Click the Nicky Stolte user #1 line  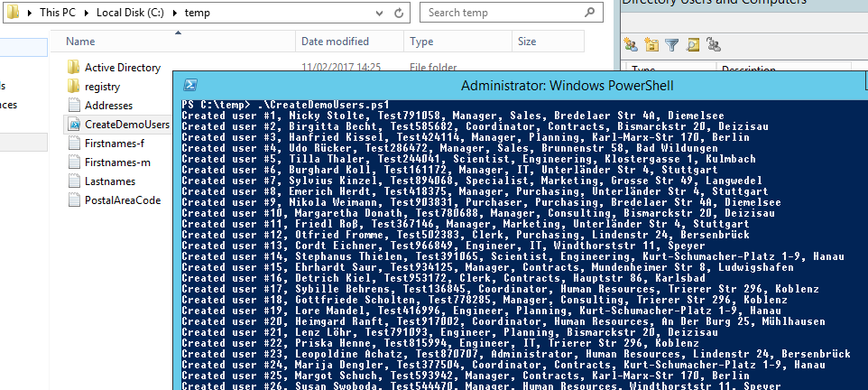click(453, 116)
